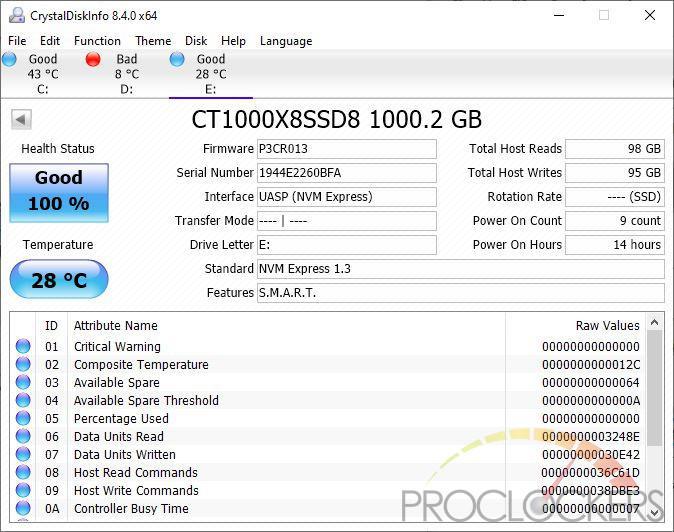The width and height of the screenshot is (674, 532).
Task: Click status orb for Data Units Written row
Action: point(23,454)
